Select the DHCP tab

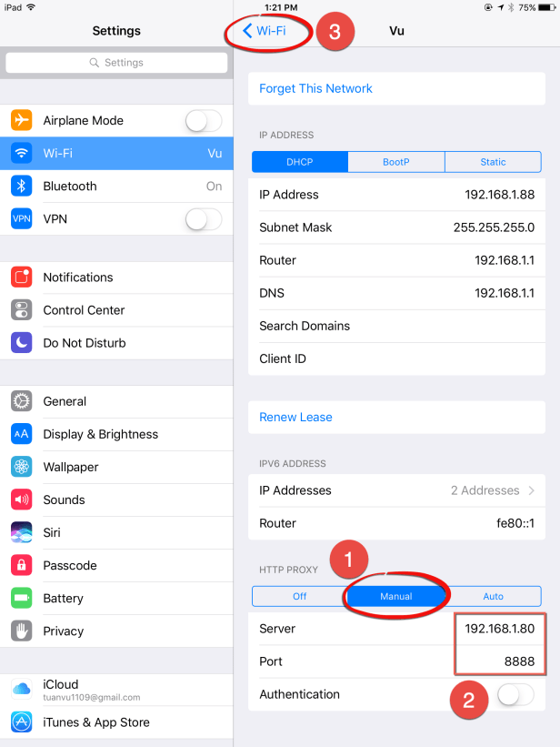(x=300, y=162)
